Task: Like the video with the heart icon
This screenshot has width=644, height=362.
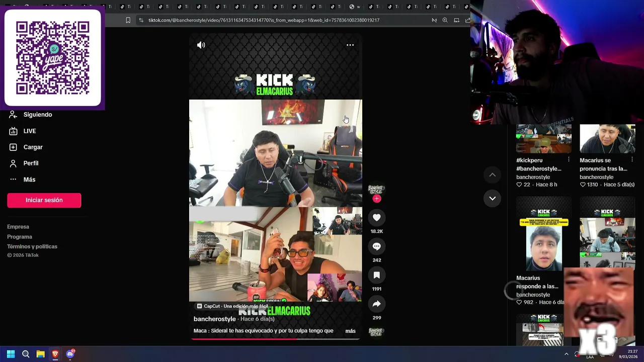Action: pyautogui.click(x=376, y=217)
